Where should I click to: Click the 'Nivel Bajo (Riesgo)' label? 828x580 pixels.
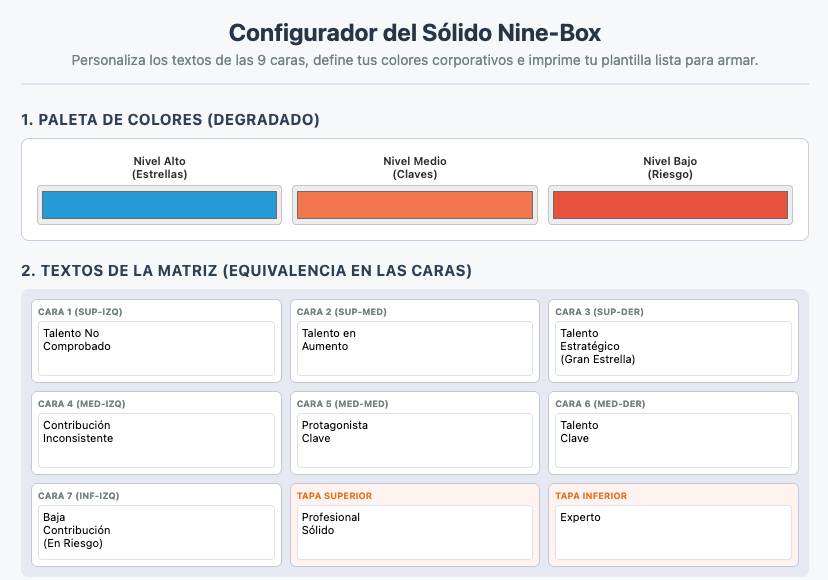tap(670, 167)
